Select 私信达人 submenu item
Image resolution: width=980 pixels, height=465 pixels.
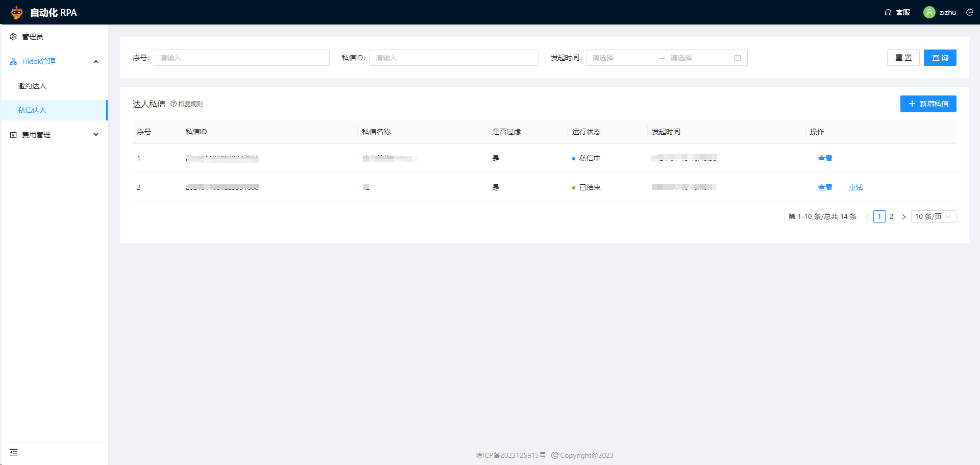point(54,110)
